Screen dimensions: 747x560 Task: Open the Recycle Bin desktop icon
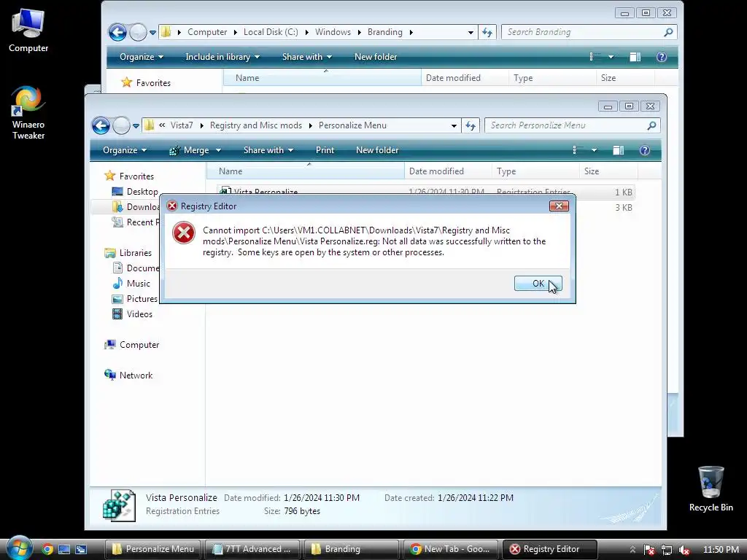click(711, 489)
